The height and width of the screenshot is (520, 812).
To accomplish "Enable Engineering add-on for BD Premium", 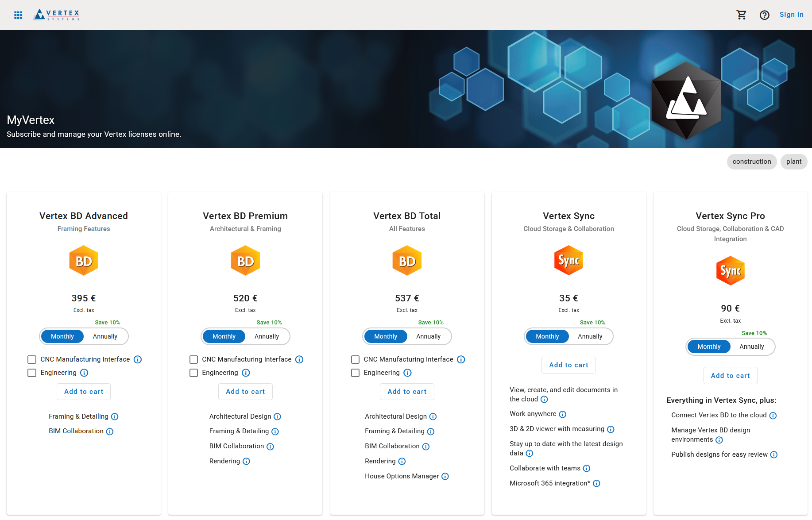I will pyautogui.click(x=193, y=373).
